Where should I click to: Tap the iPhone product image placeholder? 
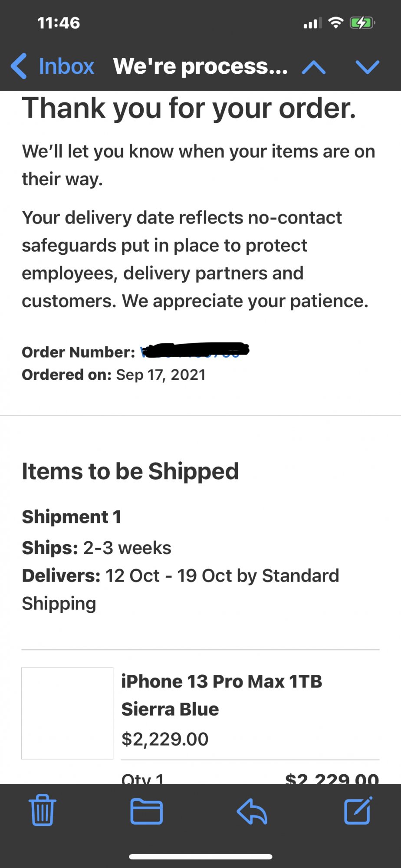(67, 713)
